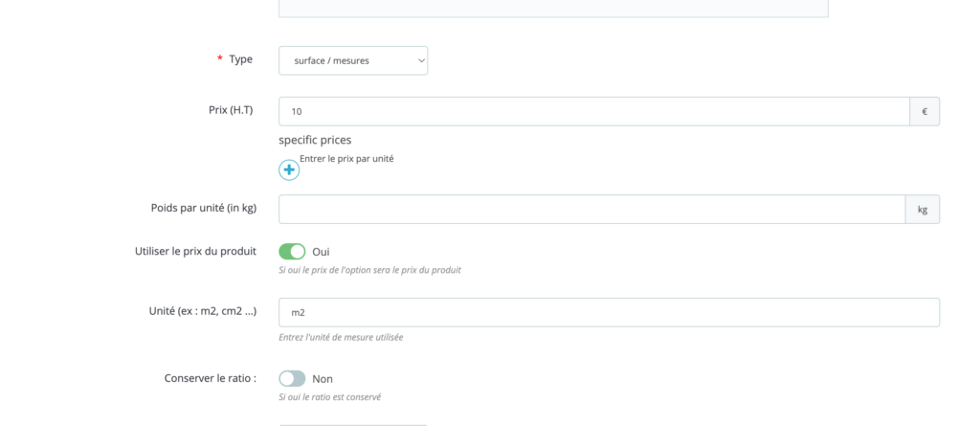Click the Entrer le prix par unité hint
The image size is (980, 426).
(x=346, y=159)
